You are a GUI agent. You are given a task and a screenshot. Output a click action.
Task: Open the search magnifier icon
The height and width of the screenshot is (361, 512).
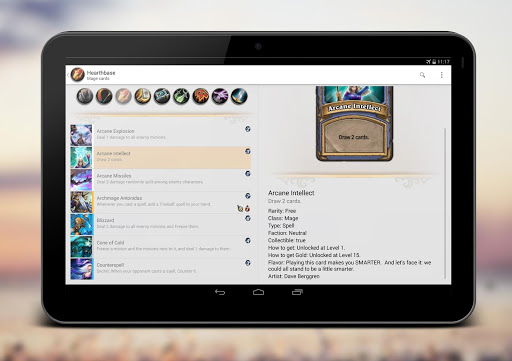[422, 75]
